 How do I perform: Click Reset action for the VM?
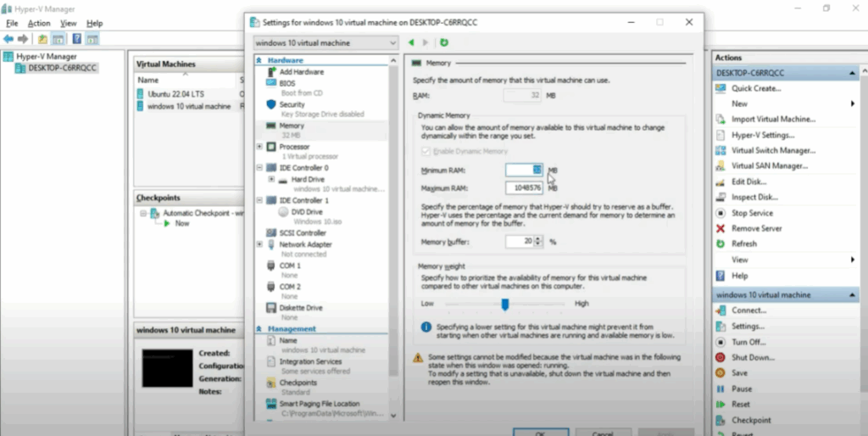tap(741, 405)
